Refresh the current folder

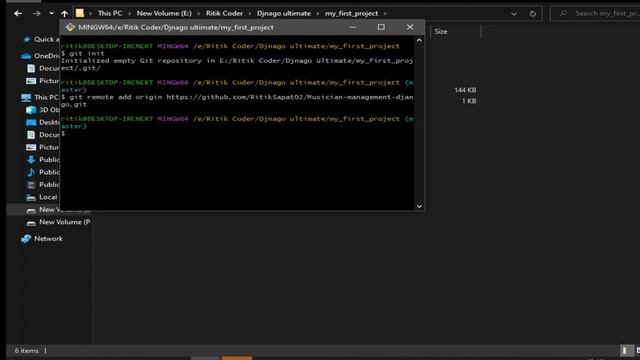(x=533, y=13)
